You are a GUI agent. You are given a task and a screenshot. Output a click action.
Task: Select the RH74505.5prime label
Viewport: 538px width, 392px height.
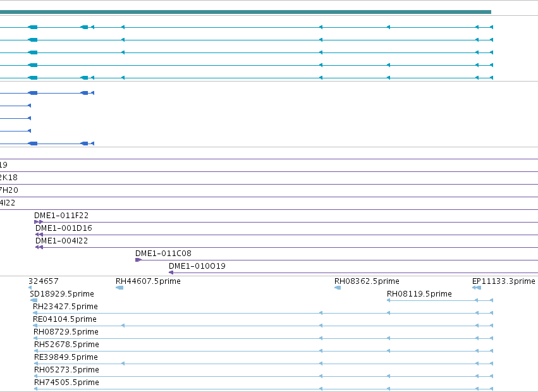(66, 383)
